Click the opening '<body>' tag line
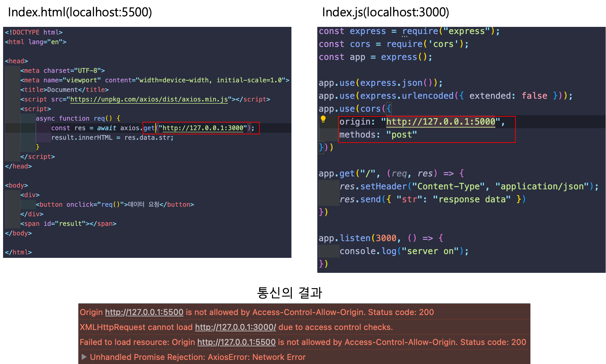The image size is (606, 364). pos(16,185)
